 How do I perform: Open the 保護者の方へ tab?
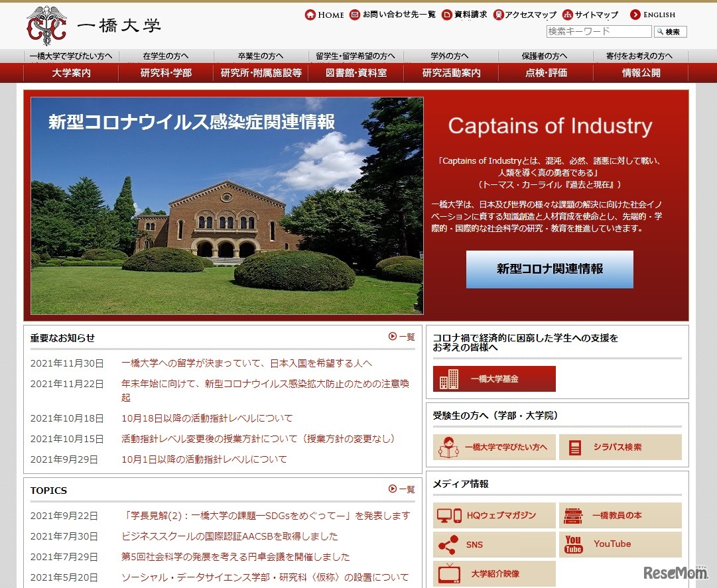point(545,56)
